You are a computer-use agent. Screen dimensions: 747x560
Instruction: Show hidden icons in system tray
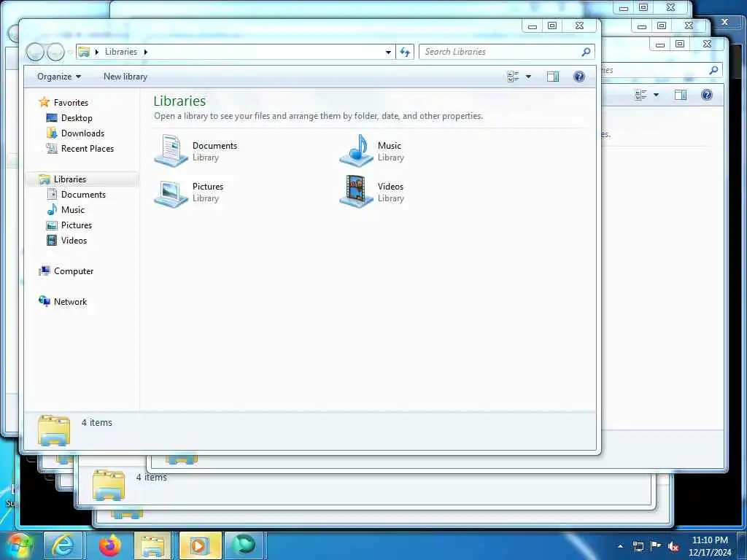coord(620,547)
